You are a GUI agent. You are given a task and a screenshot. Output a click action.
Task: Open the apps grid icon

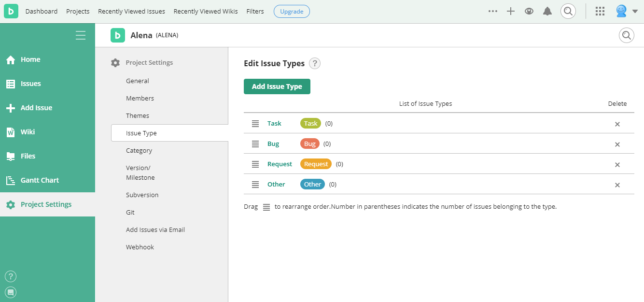(x=600, y=11)
